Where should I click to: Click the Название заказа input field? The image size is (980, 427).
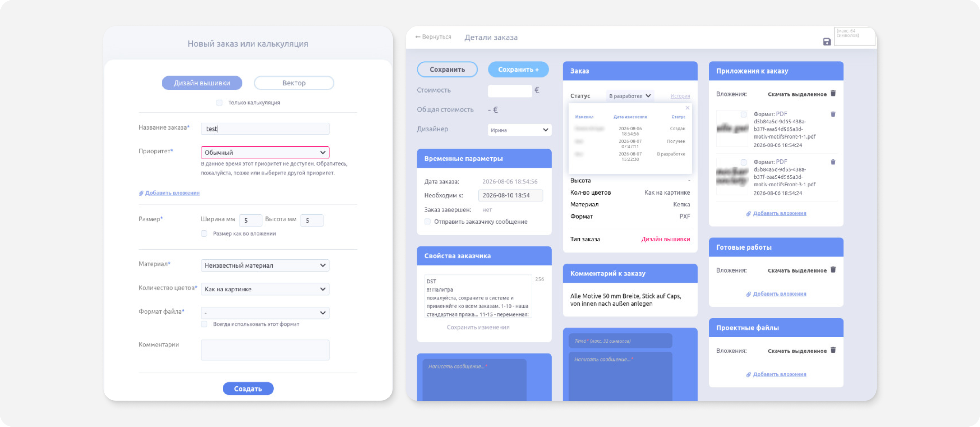[x=265, y=129]
